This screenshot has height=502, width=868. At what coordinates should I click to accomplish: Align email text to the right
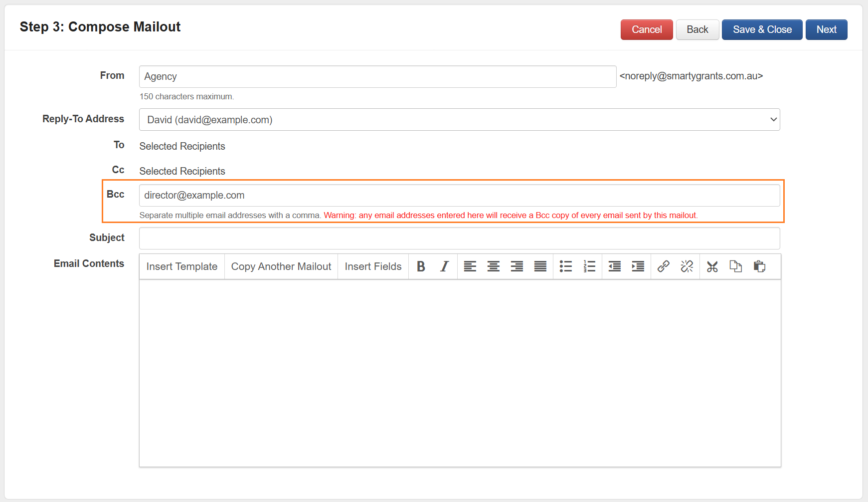click(x=517, y=266)
